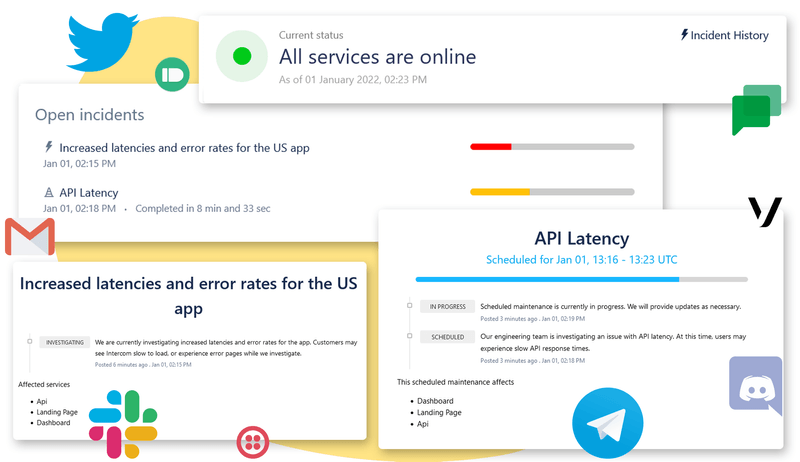Click the 'Current status' label

pos(311,35)
